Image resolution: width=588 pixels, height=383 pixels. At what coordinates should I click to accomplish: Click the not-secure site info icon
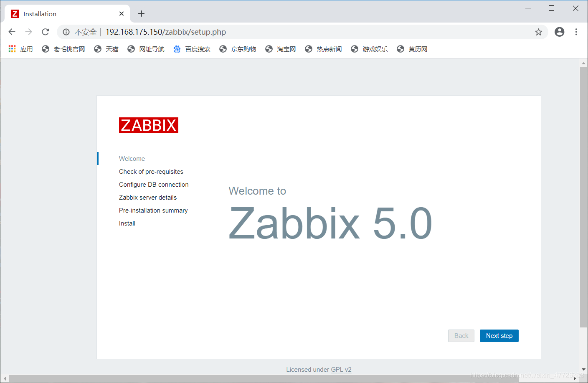(x=66, y=32)
